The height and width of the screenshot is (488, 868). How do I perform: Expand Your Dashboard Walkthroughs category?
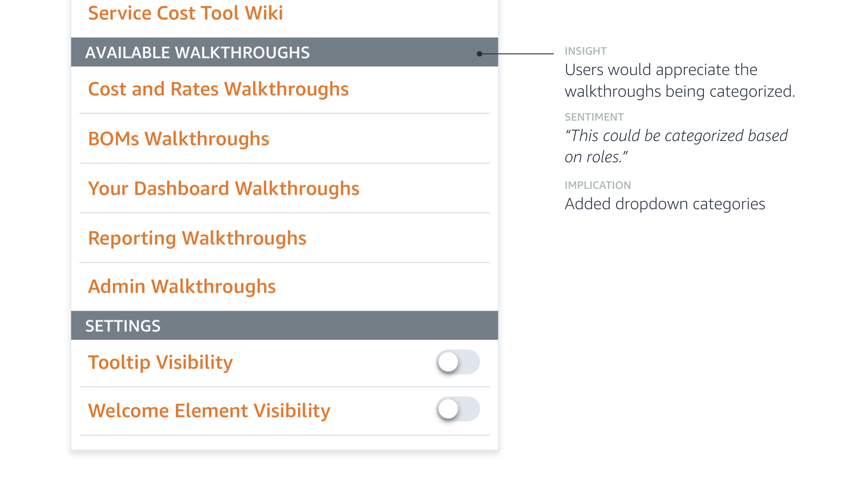point(224,188)
